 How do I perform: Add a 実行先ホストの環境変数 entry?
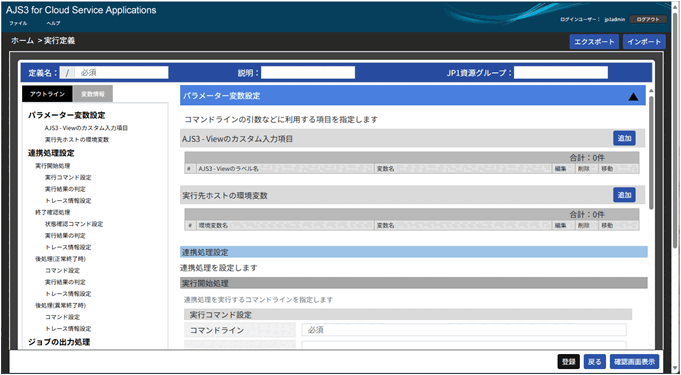[624, 195]
